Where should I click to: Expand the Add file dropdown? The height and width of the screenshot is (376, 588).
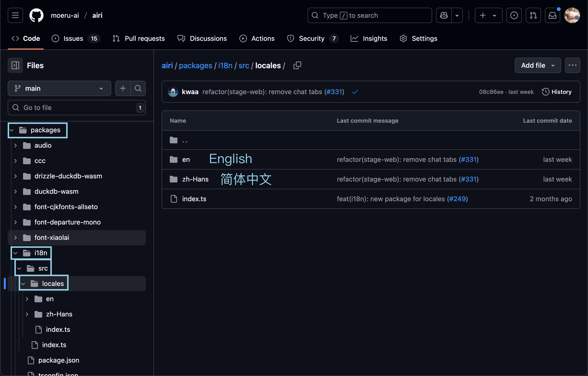pyautogui.click(x=537, y=65)
